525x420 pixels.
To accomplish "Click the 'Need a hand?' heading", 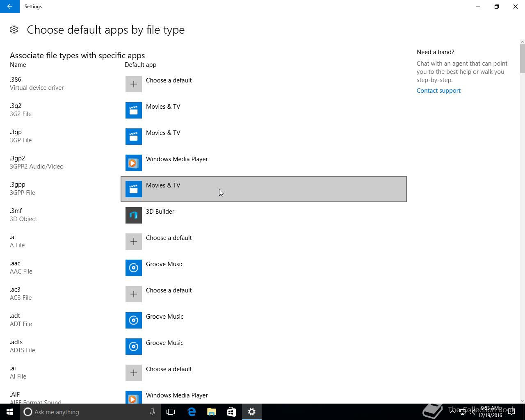I will (x=436, y=52).
